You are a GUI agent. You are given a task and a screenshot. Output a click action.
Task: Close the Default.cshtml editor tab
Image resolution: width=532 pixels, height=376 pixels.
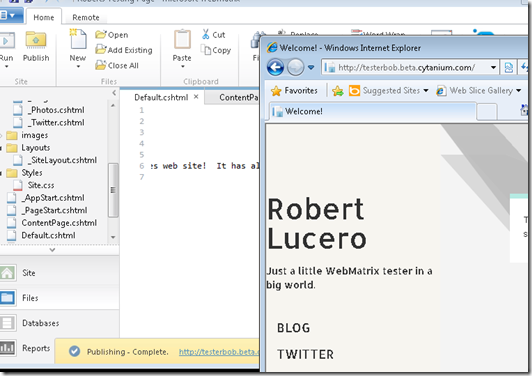coord(196,97)
